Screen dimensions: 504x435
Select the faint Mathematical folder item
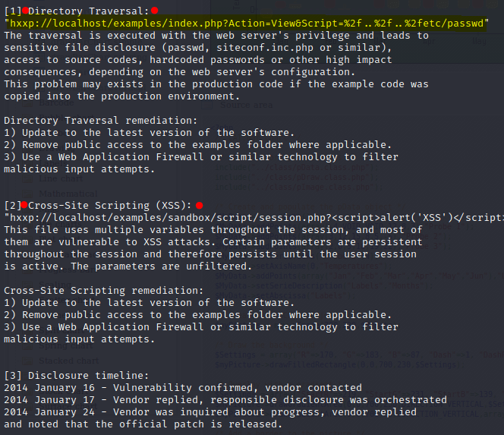click(x=68, y=194)
